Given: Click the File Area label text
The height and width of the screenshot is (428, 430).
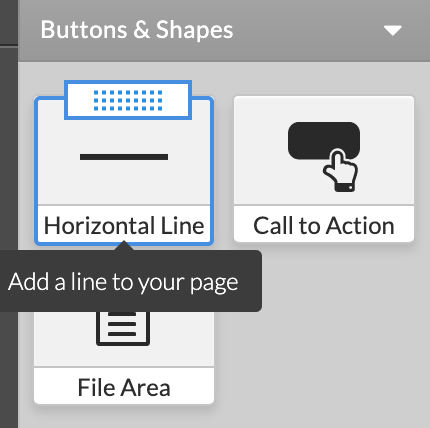Looking at the screenshot, I should (x=124, y=387).
